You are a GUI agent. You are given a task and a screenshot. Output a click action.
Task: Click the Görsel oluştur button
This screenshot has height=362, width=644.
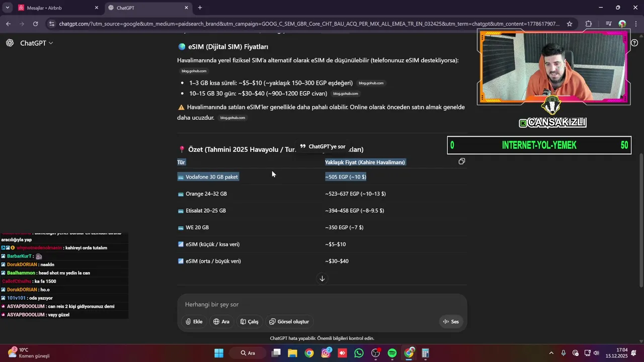289,322
